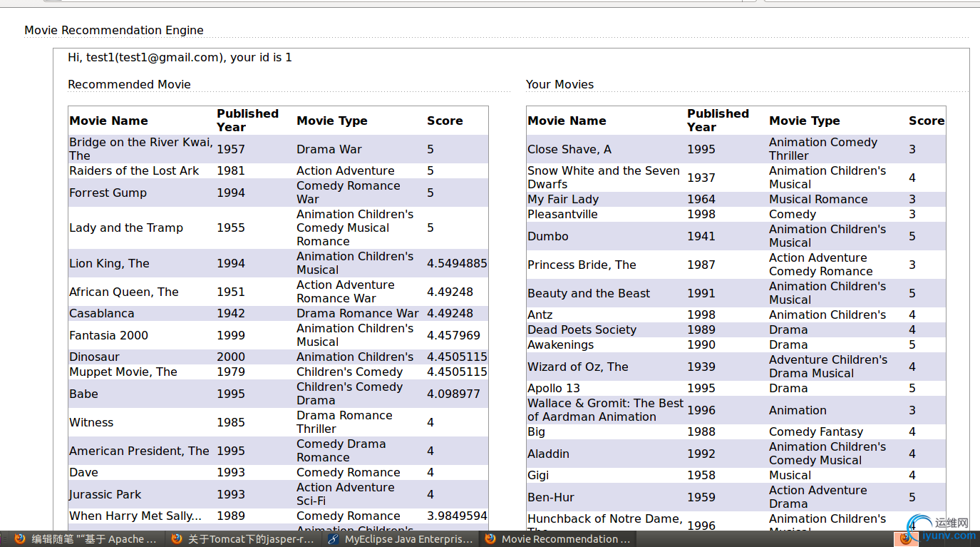The image size is (980, 547).
Task: Select the Gigi movie name
Action: pyautogui.click(x=538, y=475)
